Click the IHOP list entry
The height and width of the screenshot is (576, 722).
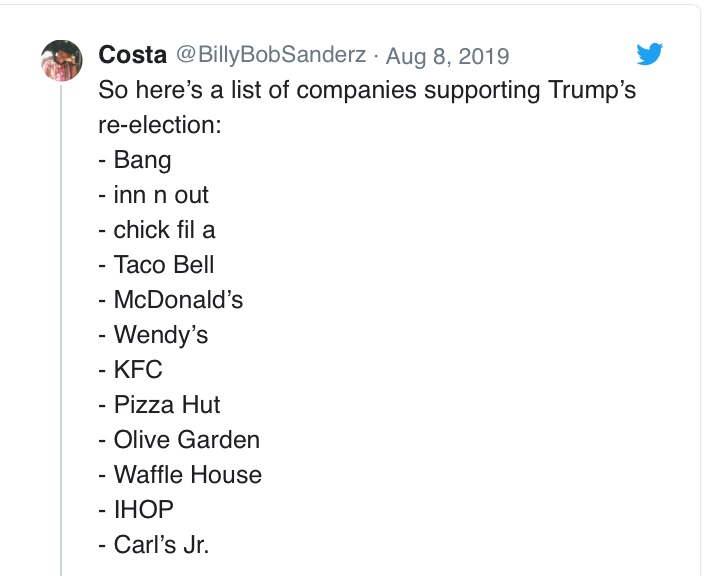136,510
